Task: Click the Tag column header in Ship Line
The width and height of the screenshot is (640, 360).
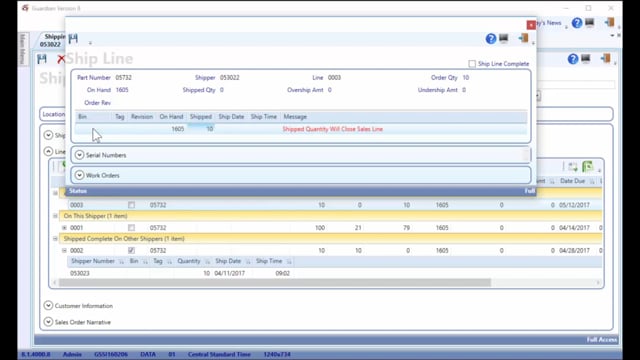Action: pyautogui.click(x=120, y=117)
